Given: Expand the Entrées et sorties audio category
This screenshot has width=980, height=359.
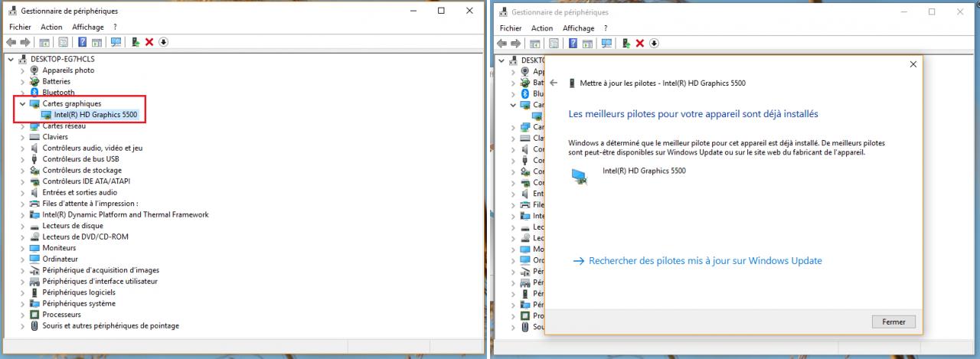Looking at the screenshot, I should pyautogui.click(x=22, y=192).
